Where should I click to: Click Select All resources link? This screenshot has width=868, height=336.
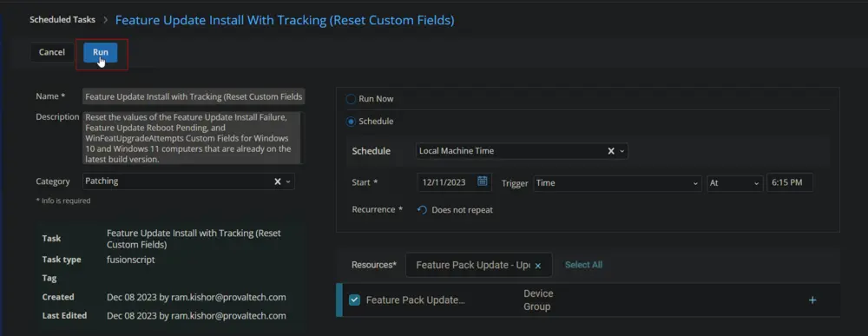583,265
